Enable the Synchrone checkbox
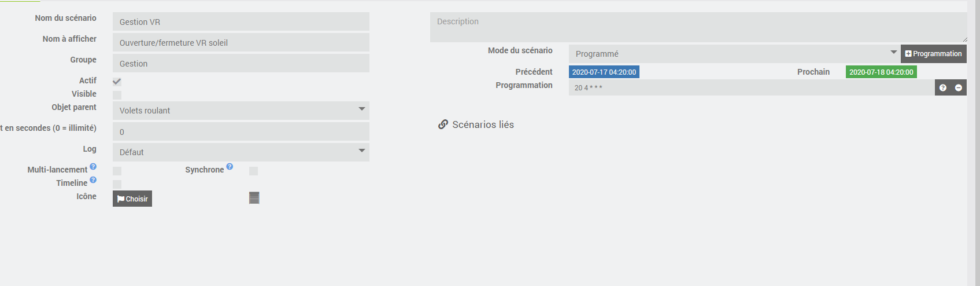The height and width of the screenshot is (286, 980). 253,171
